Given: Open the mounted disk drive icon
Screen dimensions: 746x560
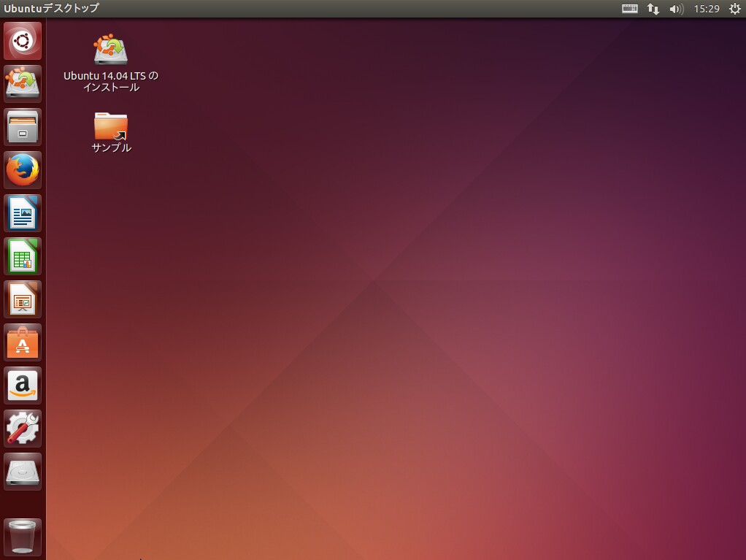Looking at the screenshot, I should coord(23,472).
